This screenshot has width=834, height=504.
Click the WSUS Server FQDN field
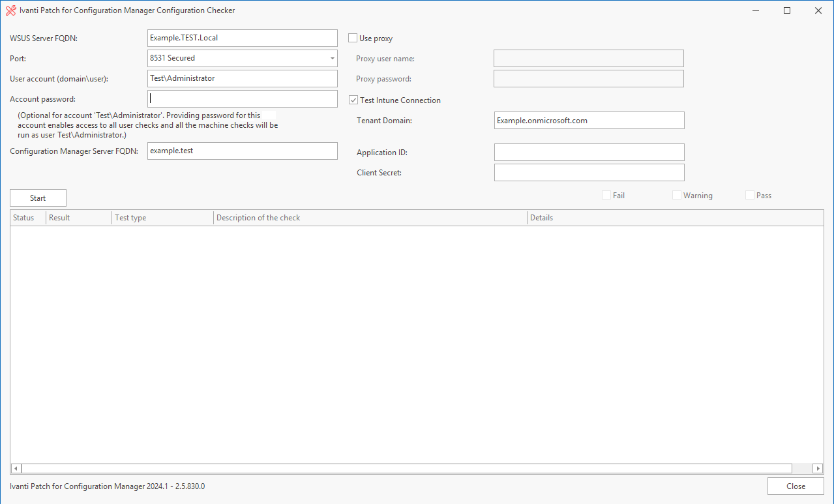[x=242, y=38]
